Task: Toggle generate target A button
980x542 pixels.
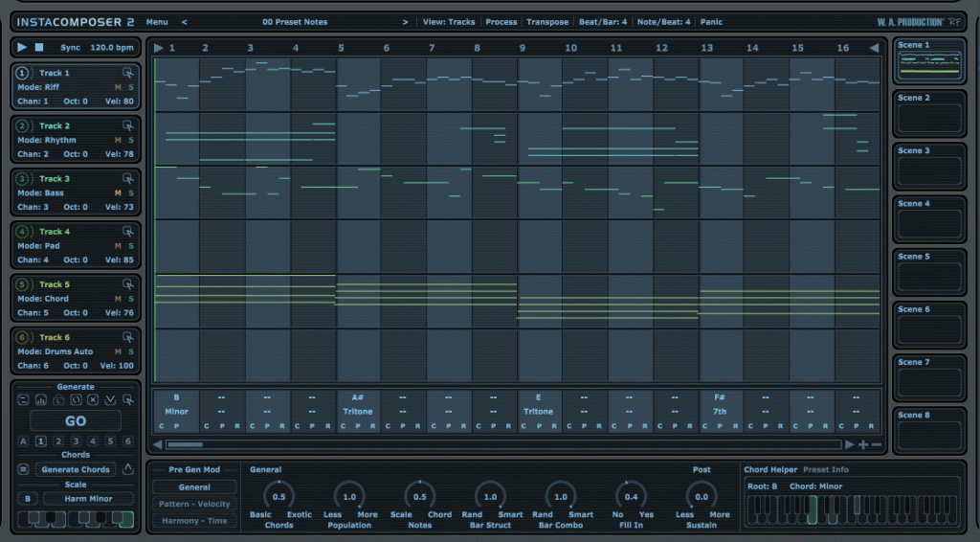Action: (24, 441)
